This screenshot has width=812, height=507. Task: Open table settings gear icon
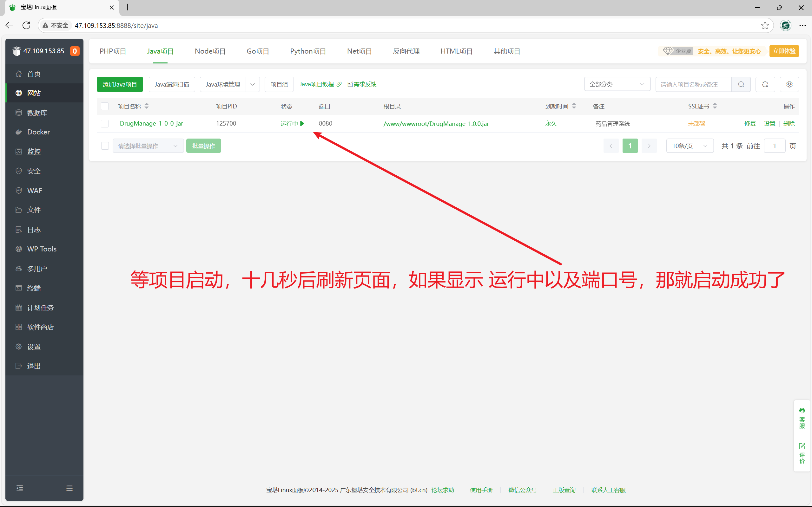click(789, 84)
